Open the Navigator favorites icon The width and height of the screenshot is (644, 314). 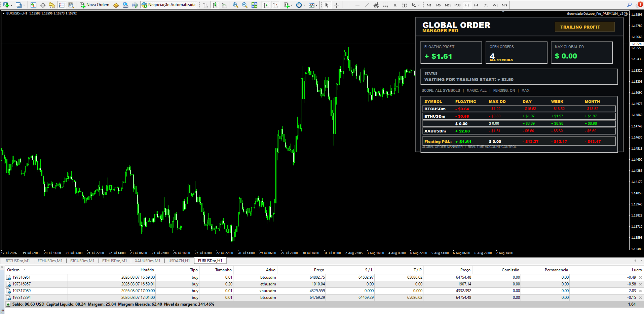(x=52, y=5)
